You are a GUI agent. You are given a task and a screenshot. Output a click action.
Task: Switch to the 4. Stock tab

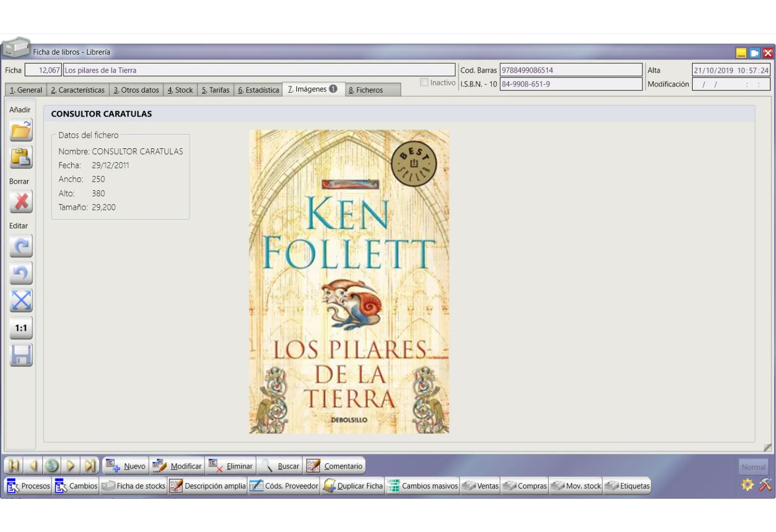180,90
